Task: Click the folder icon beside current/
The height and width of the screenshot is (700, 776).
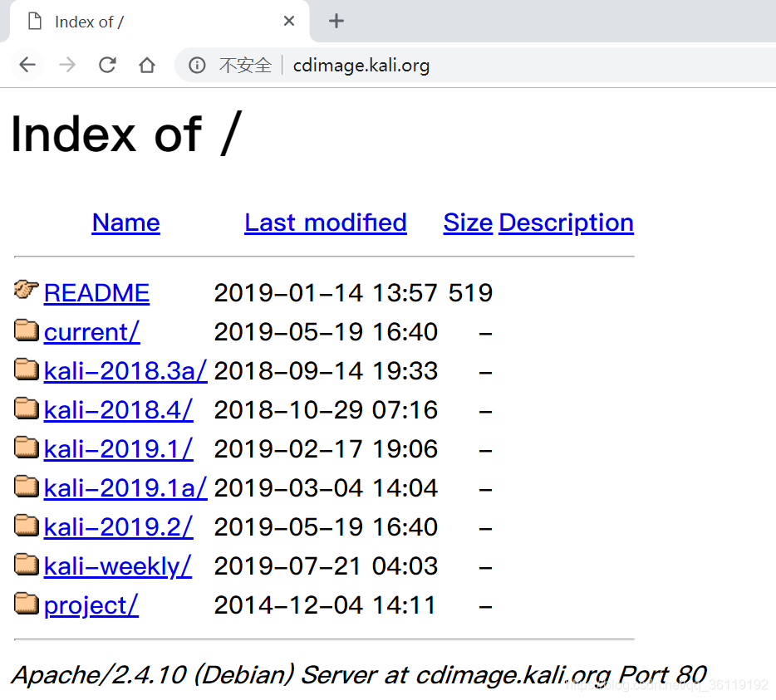Action: pos(27,330)
